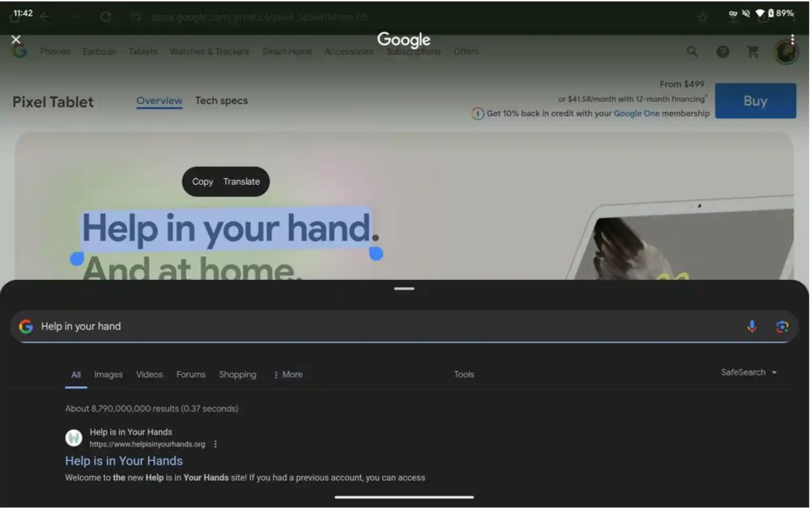Expand the More search filters menu
Screen dimensions: 812x528
click(x=287, y=375)
